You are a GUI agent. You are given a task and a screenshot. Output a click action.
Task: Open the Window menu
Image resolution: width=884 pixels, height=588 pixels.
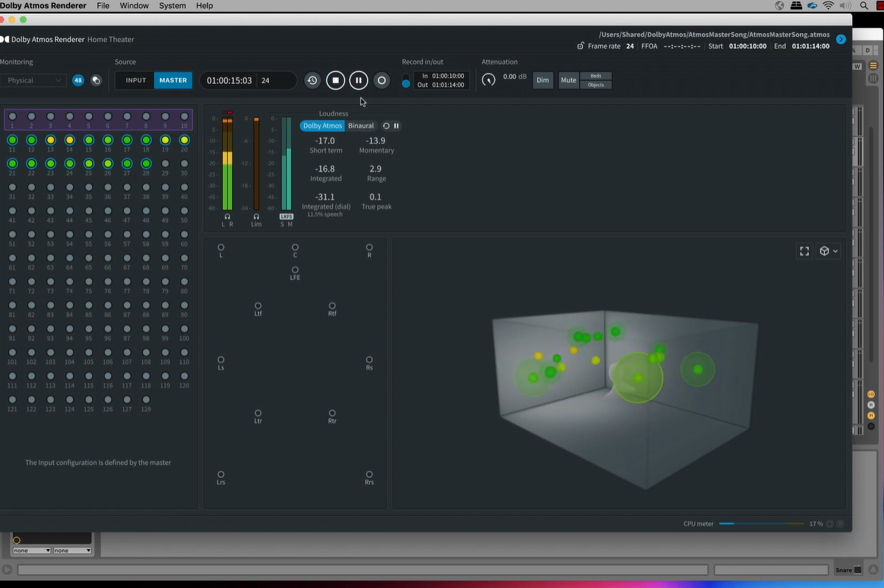[x=134, y=6]
